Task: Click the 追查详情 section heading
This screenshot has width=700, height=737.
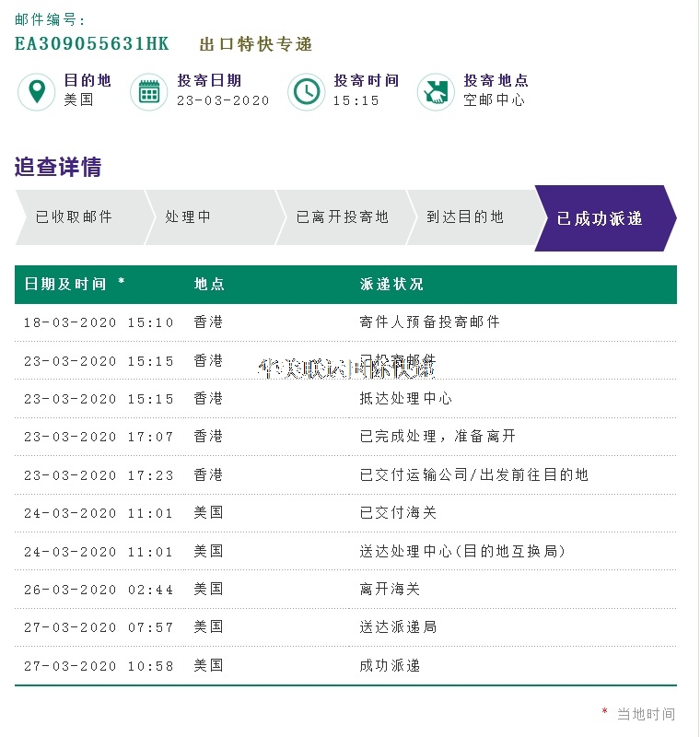Action: coord(58,167)
